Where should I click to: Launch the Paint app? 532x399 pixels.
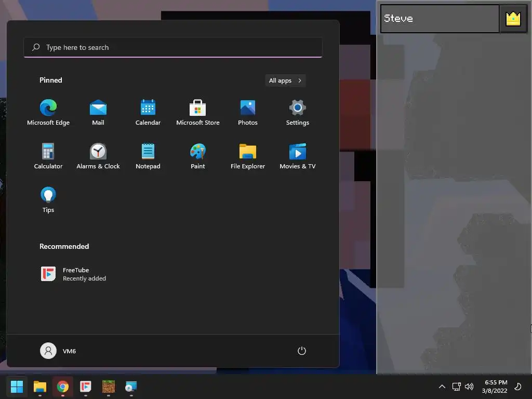pos(198,156)
